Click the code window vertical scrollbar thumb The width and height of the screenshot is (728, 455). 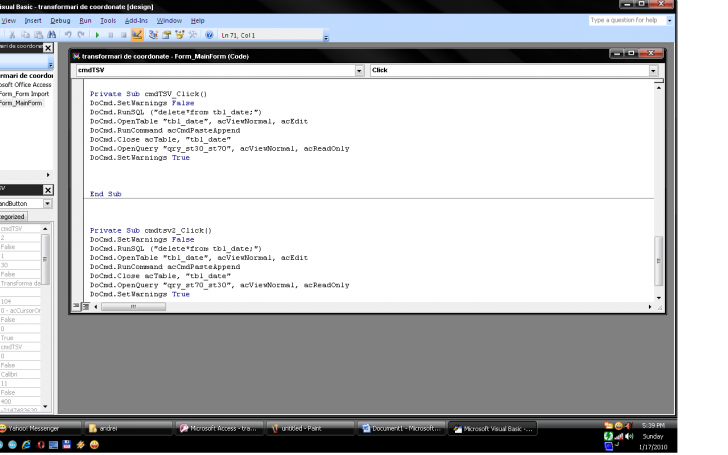[658, 261]
